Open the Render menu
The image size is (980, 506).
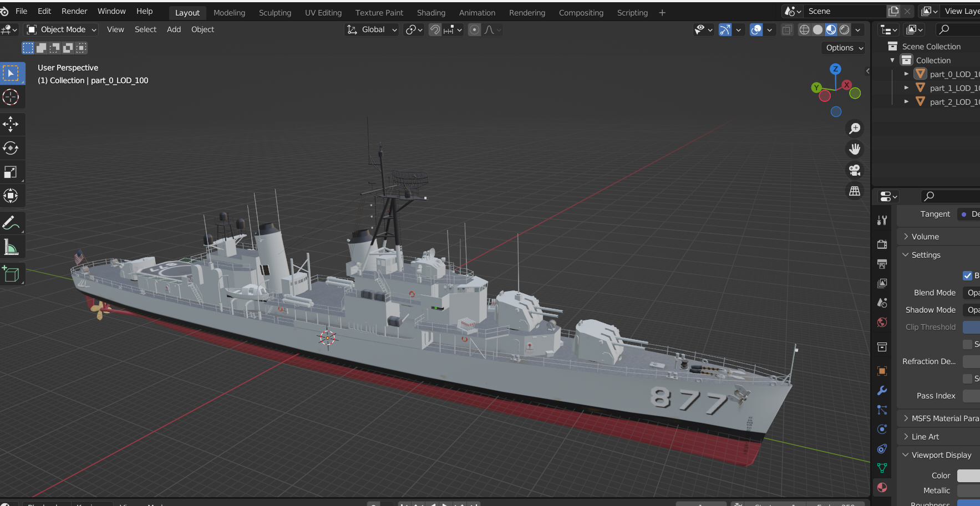[x=74, y=11]
